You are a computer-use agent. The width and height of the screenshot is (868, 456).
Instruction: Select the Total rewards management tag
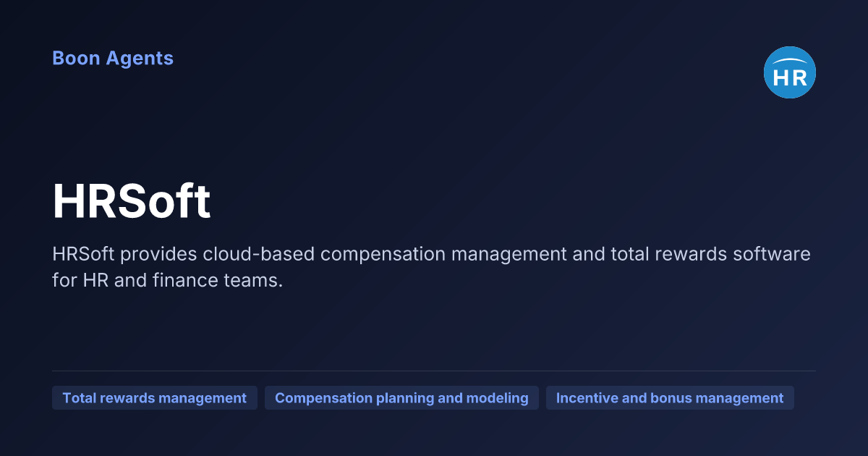point(155,398)
